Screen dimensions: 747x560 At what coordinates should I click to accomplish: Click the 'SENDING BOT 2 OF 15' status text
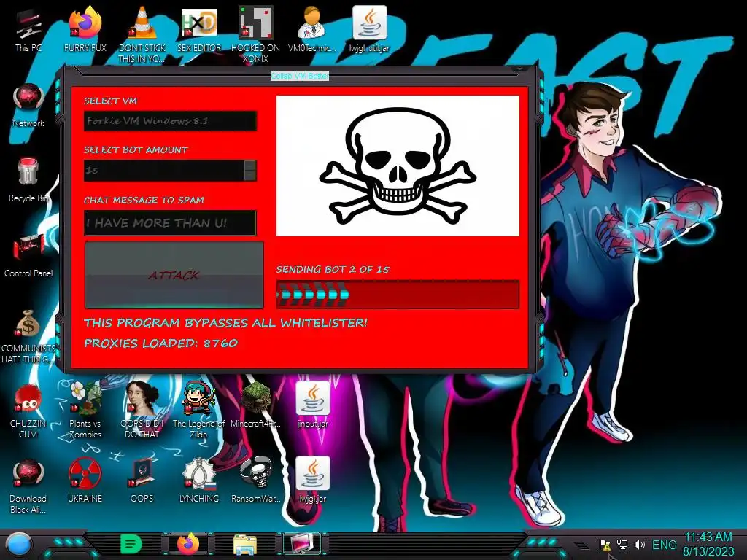(x=333, y=270)
